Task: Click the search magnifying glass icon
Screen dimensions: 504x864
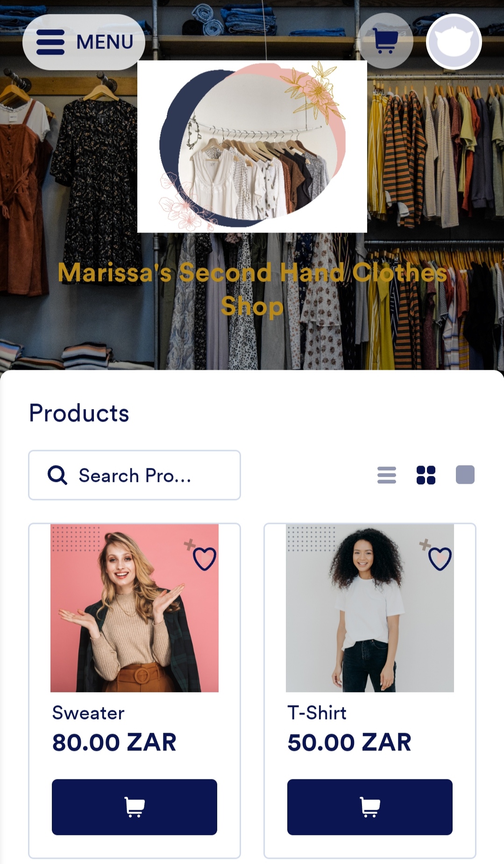Action: pos(57,475)
